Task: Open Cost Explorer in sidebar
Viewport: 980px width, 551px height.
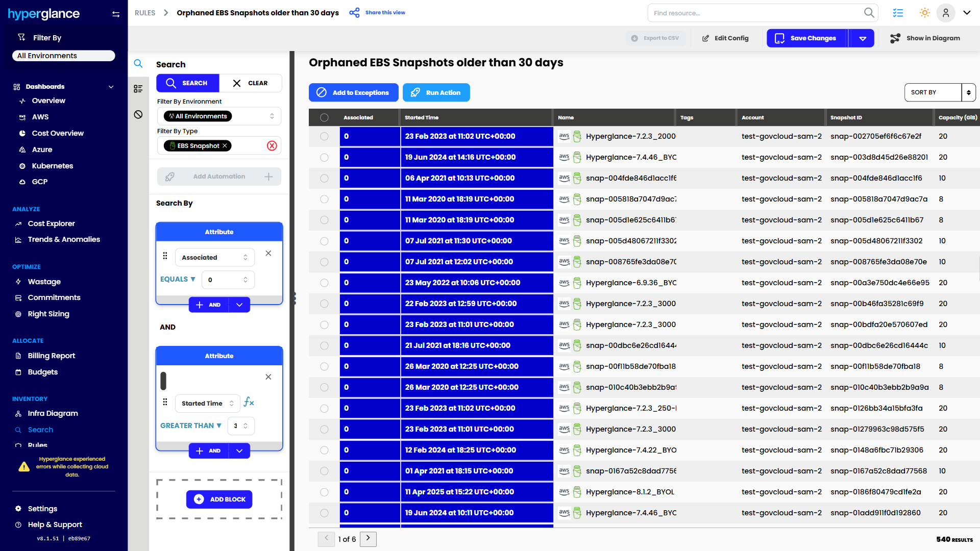Action: point(51,223)
